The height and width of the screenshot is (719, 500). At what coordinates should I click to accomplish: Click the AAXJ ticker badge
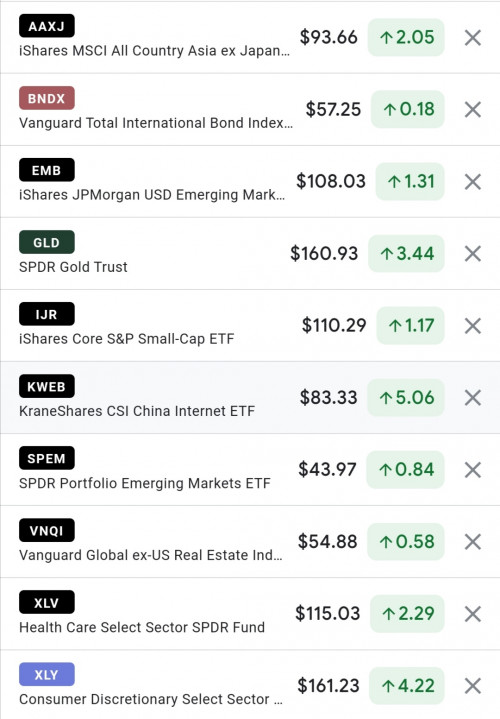pyautogui.click(x=46, y=26)
